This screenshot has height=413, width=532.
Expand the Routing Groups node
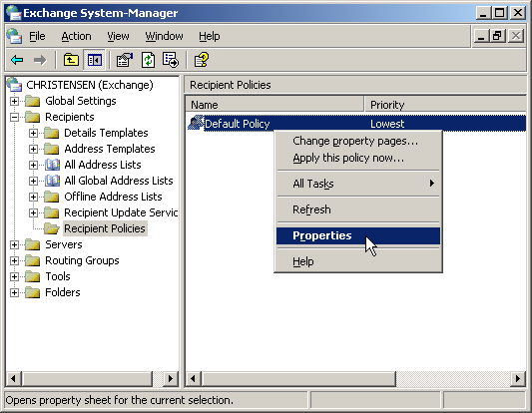tap(14, 260)
